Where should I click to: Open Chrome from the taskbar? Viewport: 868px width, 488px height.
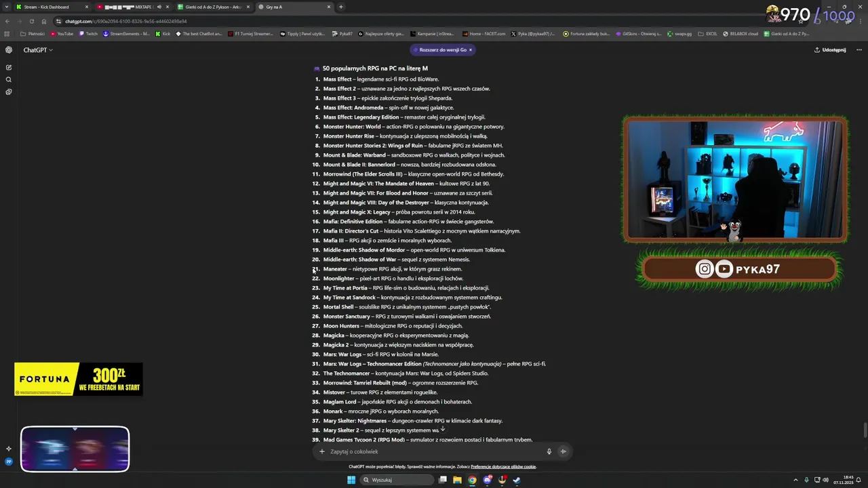point(473,480)
